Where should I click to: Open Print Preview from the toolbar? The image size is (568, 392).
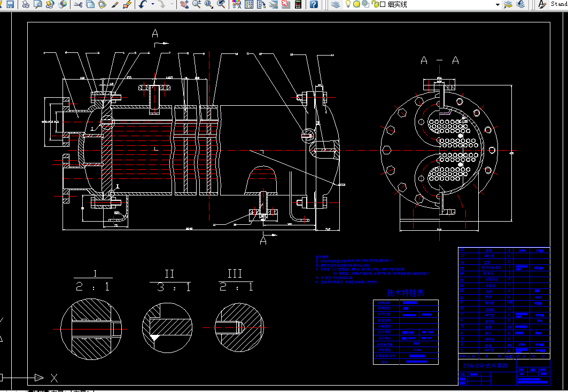pyautogui.click(x=37, y=4)
